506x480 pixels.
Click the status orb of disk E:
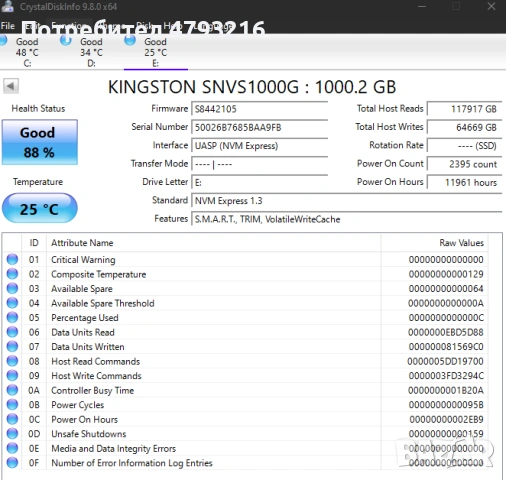130,40
